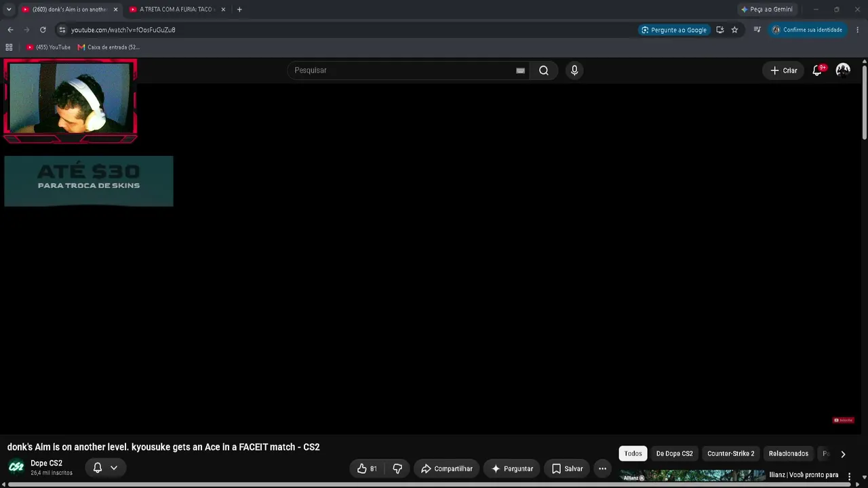The width and height of the screenshot is (868, 488).
Task: Open the site information icon in address bar
Action: coord(62,30)
